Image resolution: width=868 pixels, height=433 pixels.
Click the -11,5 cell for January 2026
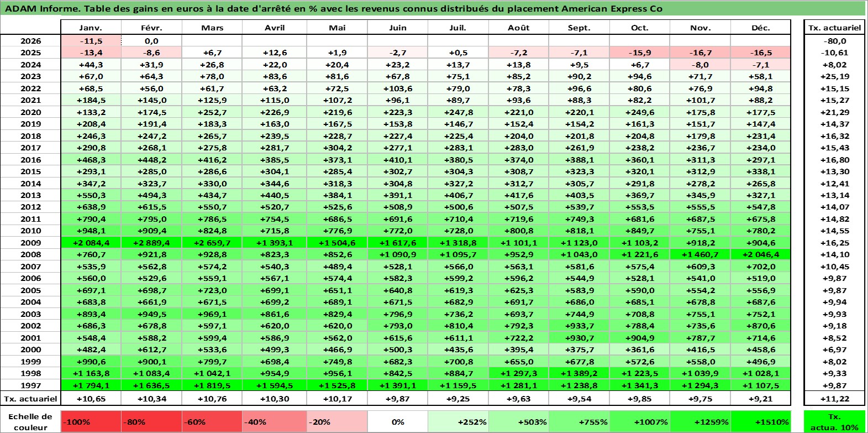pos(91,41)
